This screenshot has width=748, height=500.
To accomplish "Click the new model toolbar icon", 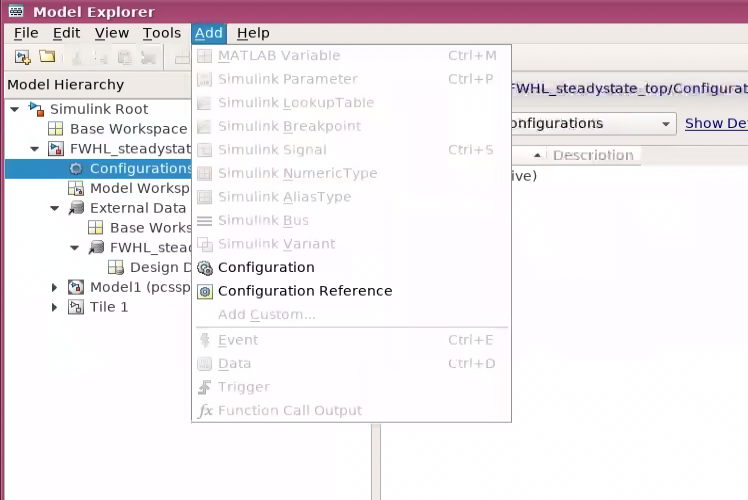I will click(x=22, y=58).
